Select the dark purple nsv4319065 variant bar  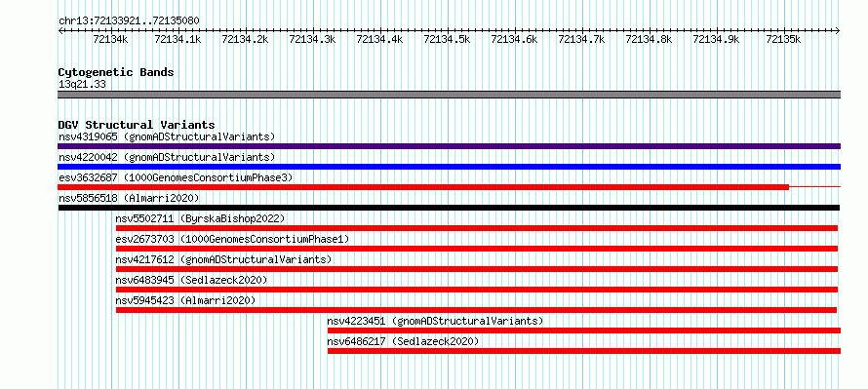pyautogui.click(x=449, y=146)
